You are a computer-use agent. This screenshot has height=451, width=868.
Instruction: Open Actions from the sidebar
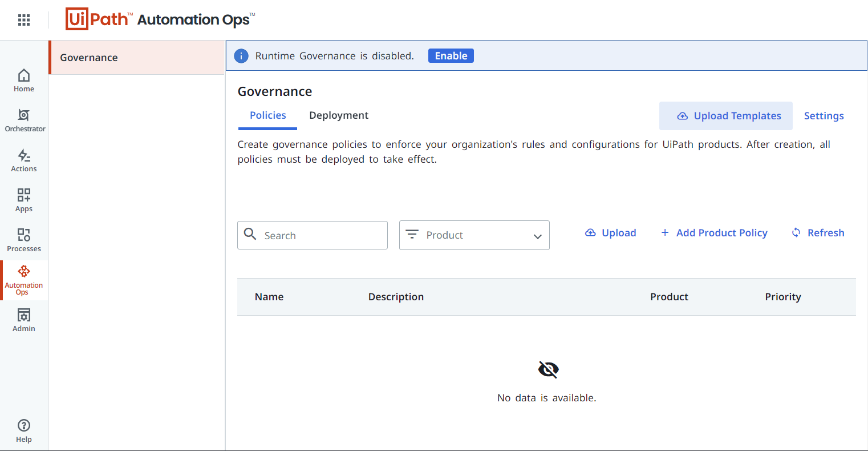[24, 160]
